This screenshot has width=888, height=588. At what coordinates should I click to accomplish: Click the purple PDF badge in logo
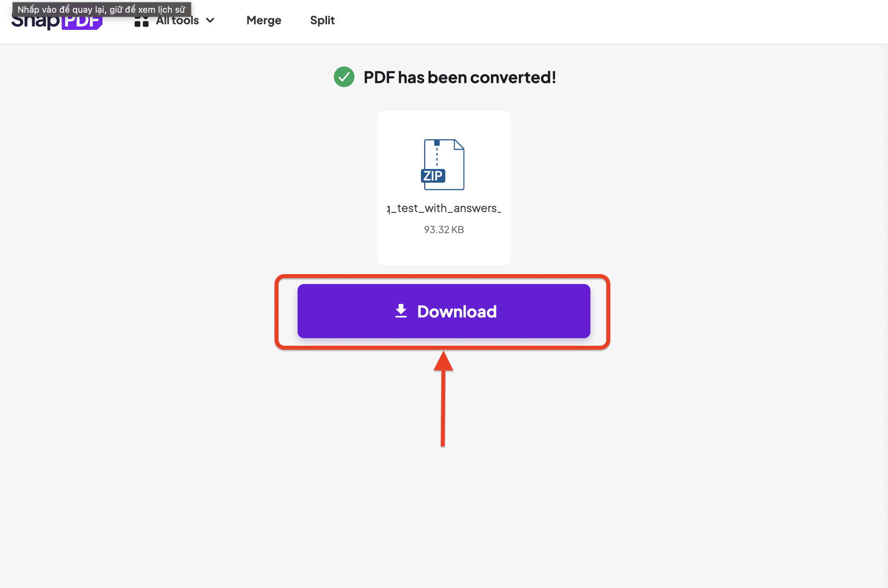[x=82, y=22]
